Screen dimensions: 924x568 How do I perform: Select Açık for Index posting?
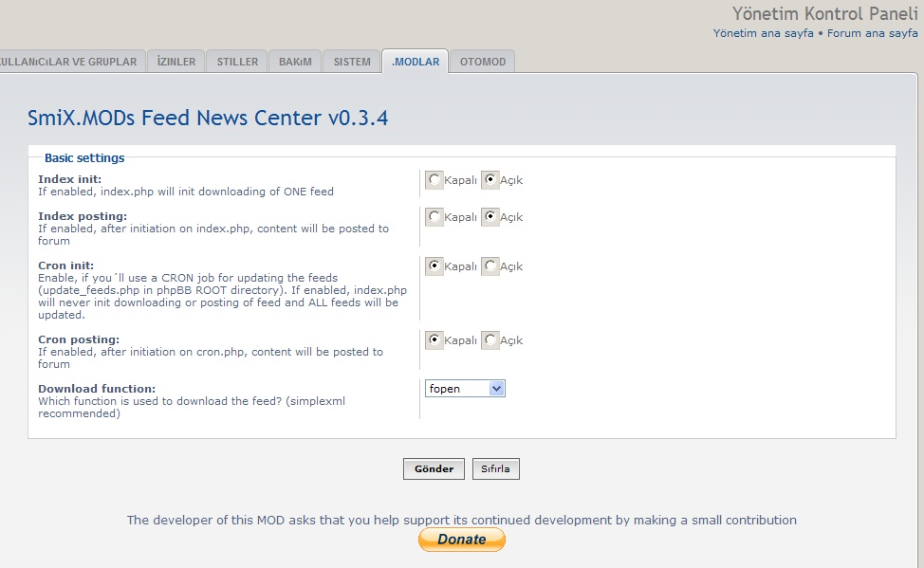coord(490,217)
